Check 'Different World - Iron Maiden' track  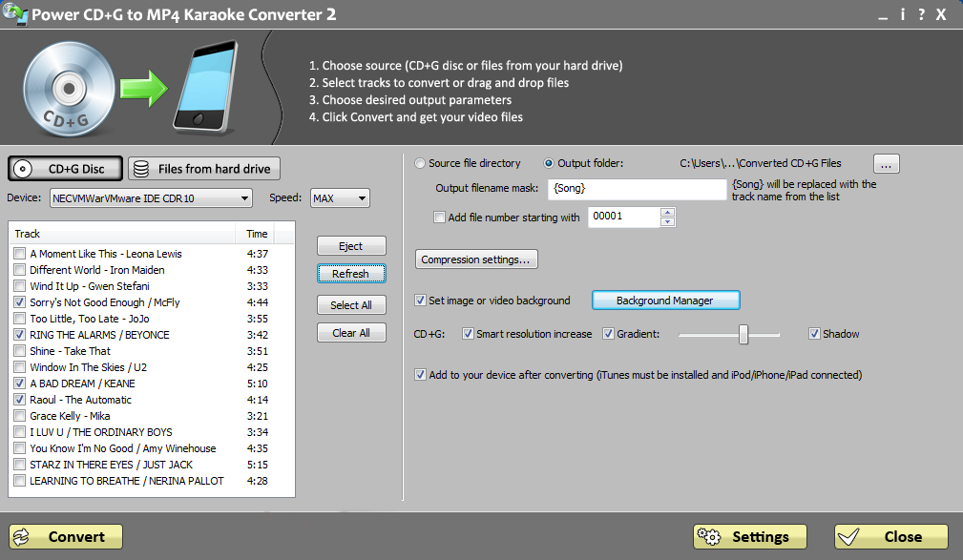(x=20, y=270)
